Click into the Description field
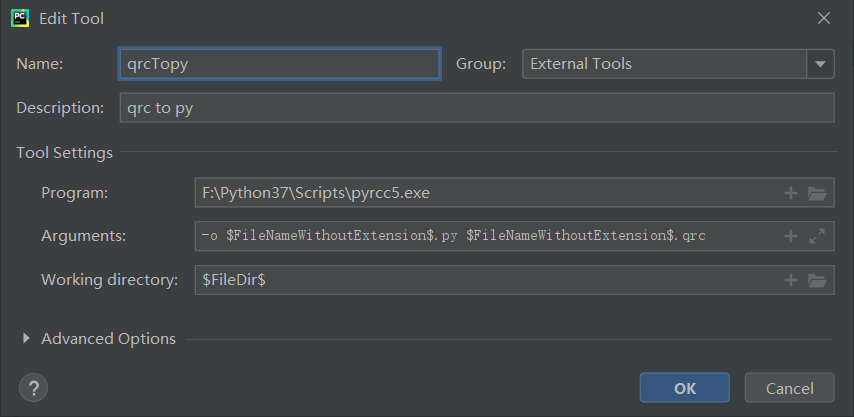Viewport: 854px width, 417px height. (477, 108)
